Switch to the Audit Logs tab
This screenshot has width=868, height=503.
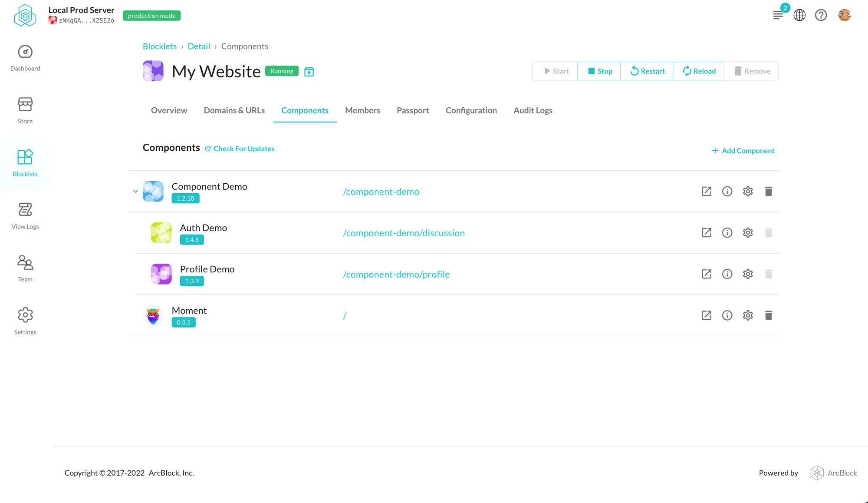pyautogui.click(x=533, y=110)
